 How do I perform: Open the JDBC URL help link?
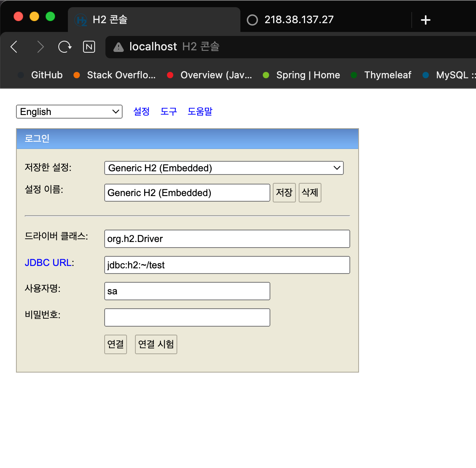48,262
